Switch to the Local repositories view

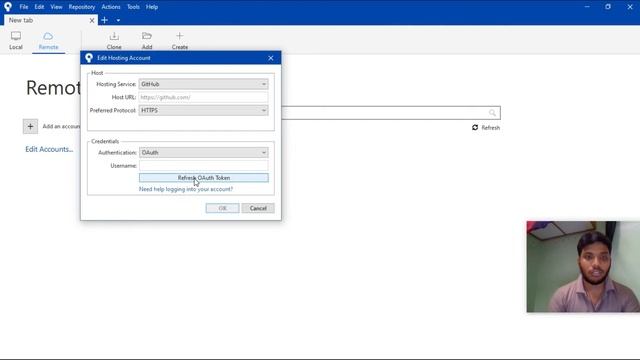point(16,40)
